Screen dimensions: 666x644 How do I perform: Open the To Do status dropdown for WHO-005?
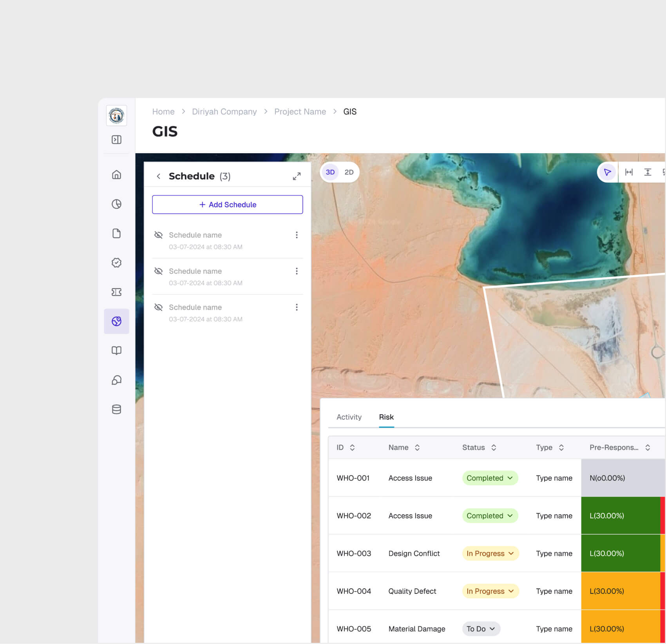(x=481, y=629)
